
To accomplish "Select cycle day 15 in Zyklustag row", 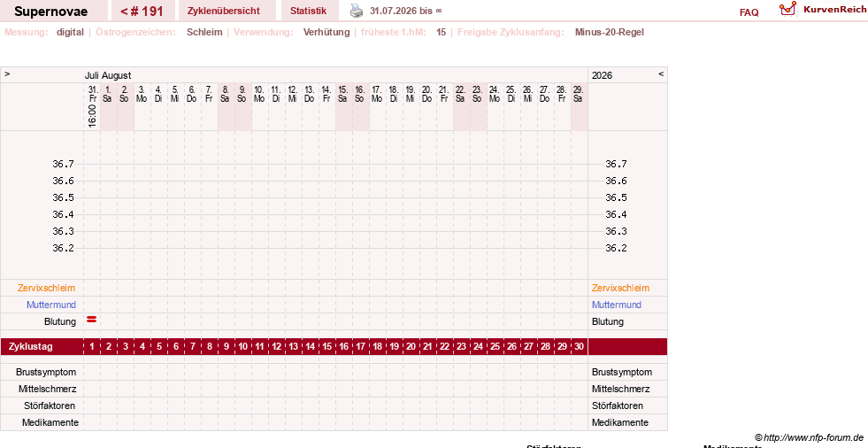I will (x=327, y=347).
